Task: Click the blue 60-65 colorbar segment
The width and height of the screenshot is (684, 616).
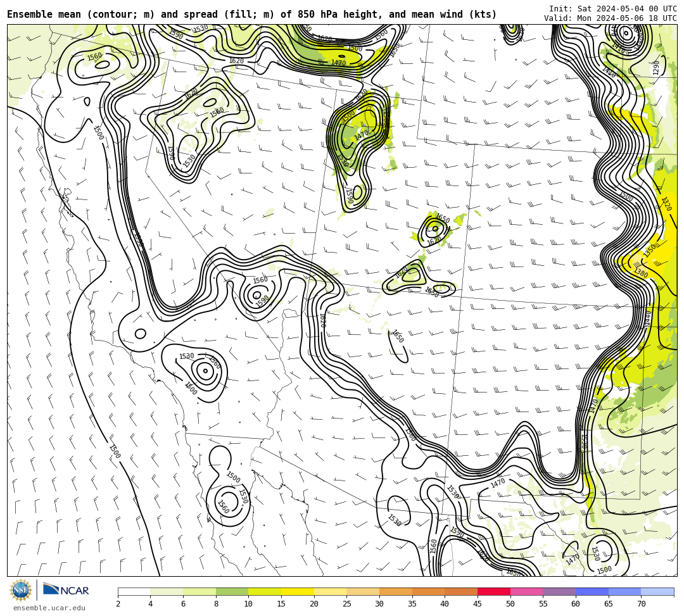Action: [592, 591]
